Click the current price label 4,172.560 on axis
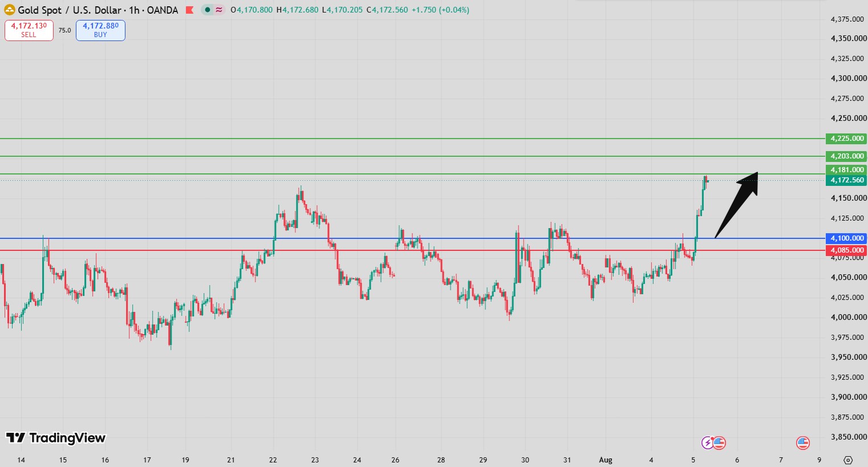Image resolution: width=868 pixels, height=467 pixels. [x=846, y=180]
